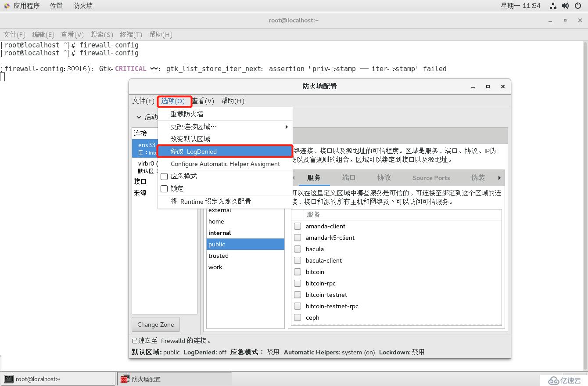Viewport: 588px width, 386px height.
Task: Click 接口 section in bindings list
Action: point(140,181)
